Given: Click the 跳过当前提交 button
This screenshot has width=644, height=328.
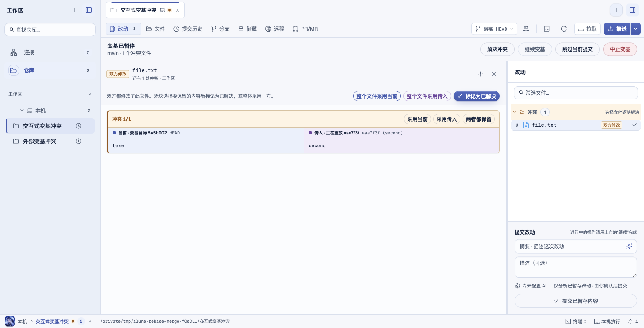Looking at the screenshot, I should click(577, 49).
